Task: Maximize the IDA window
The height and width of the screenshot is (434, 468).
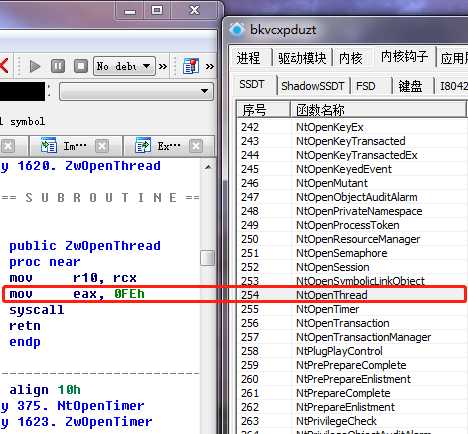Action: point(157,10)
